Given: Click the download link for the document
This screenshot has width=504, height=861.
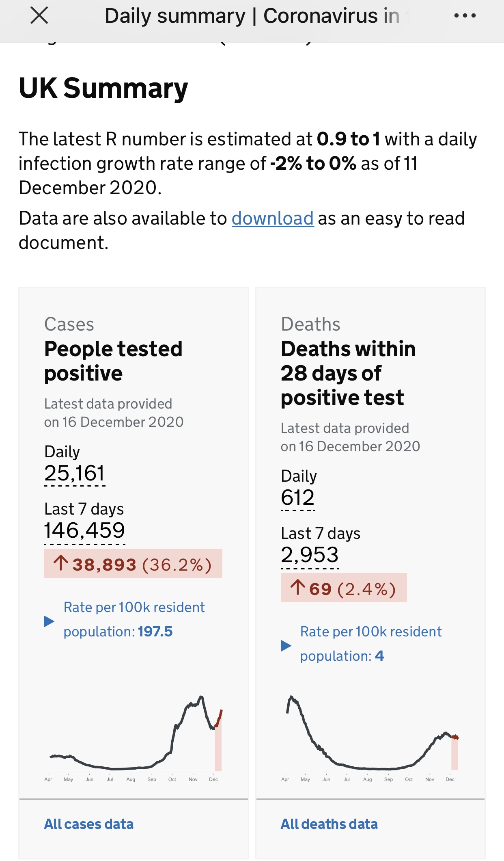Looking at the screenshot, I should click(x=273, y=218).
